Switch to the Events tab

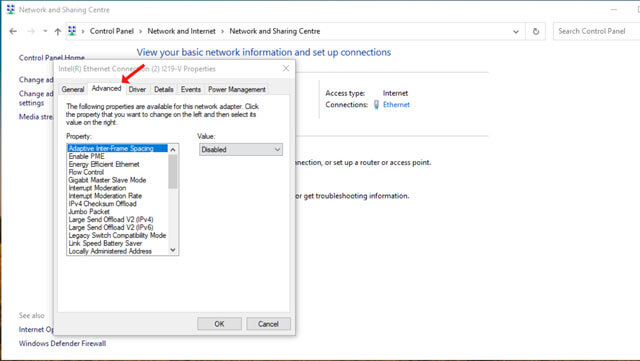pyautogui.click(x=191, y=89)
